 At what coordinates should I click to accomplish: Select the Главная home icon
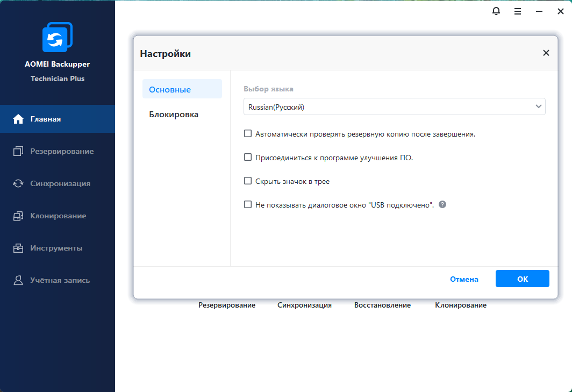click(x=18, y=119)
